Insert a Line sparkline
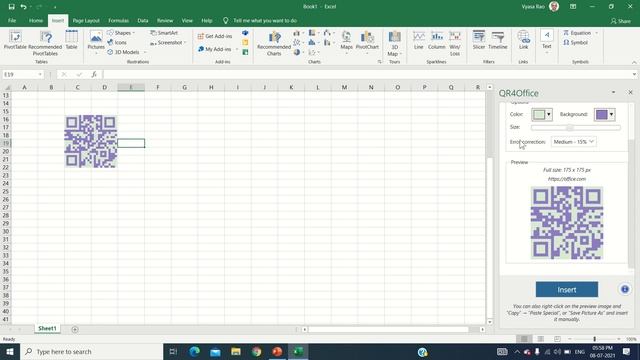The width and height of the screenshot is (640, 360). pos(418,40)
